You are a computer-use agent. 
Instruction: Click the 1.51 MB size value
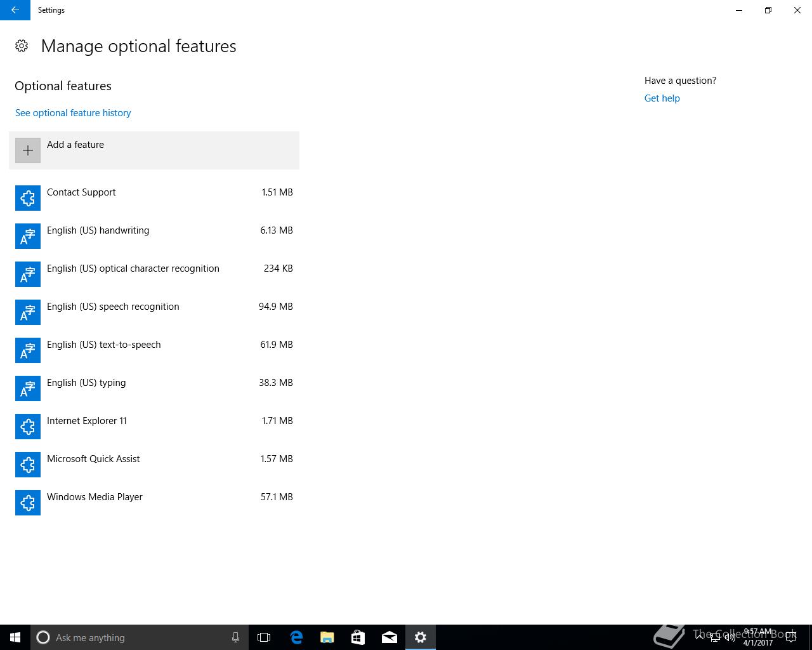[x=277, y=192]
